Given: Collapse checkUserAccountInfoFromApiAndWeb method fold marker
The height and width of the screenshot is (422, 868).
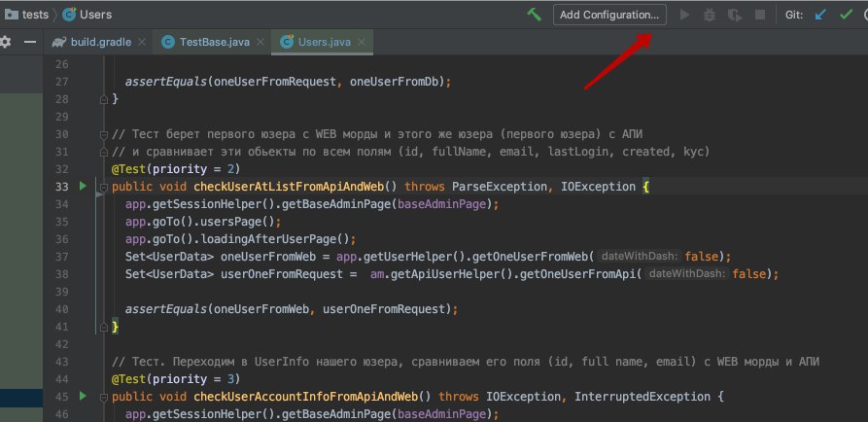Looking at the screenshot, I should pos(103,397).
